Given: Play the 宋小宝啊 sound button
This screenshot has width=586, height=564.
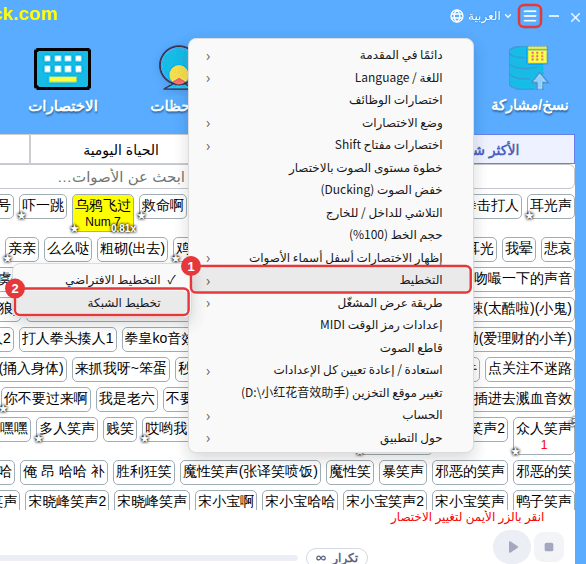Looking at the screenshot, I should 226,501.
